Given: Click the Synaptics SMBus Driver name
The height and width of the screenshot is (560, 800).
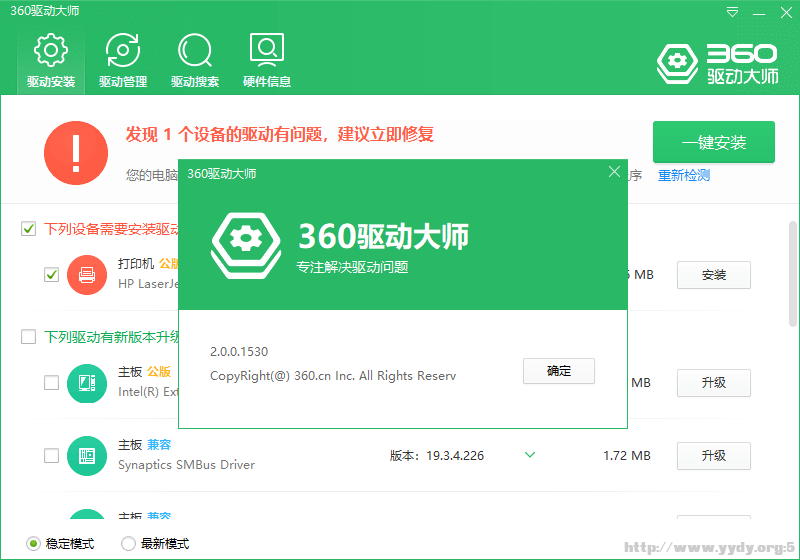Looking at the screenshot, I should [x=186, y=465].
